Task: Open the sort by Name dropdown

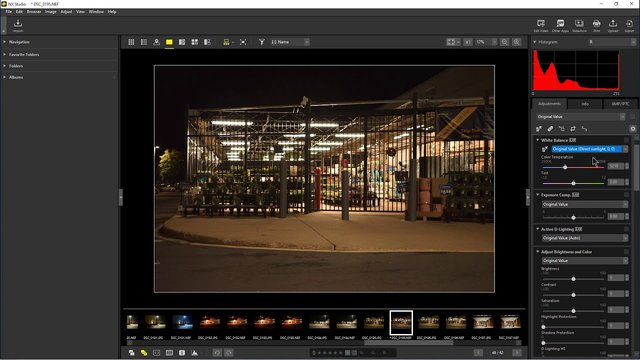Action: tap(289, 42)
